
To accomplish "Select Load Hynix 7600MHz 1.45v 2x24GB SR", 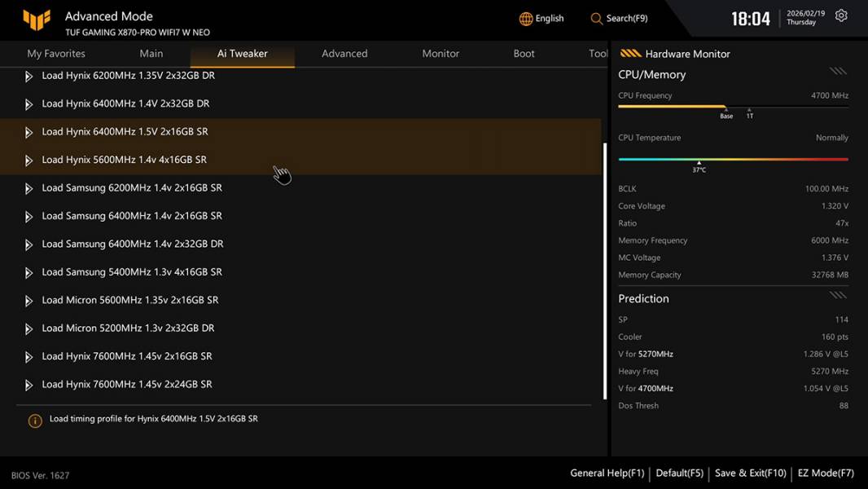I will (x=127, y=385).
